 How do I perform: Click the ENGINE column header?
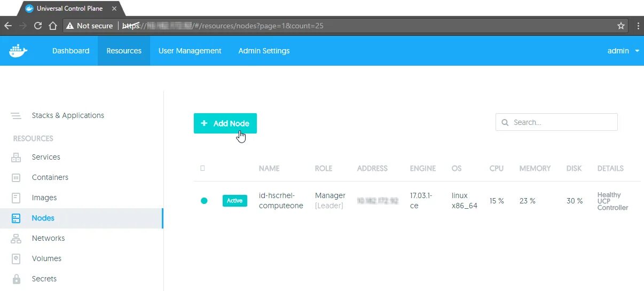[423, 168]
